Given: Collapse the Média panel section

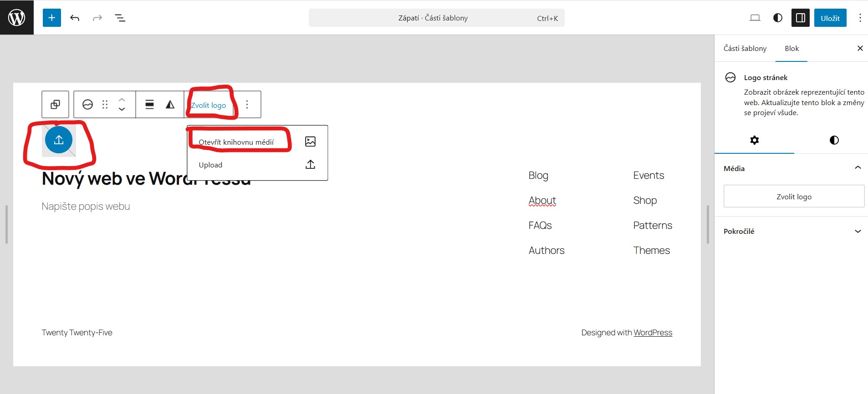Looking at the screenshot, I should click(x=858, y=168).
